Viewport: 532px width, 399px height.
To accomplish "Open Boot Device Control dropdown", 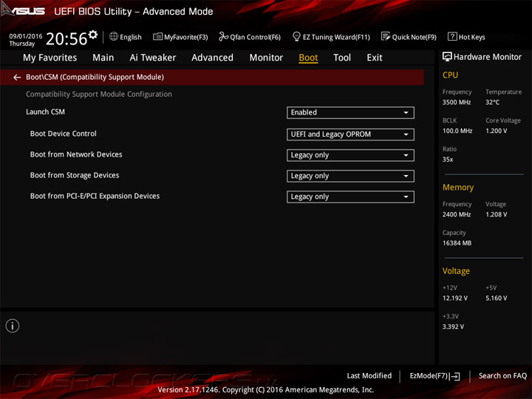I will tap(350, 134).
